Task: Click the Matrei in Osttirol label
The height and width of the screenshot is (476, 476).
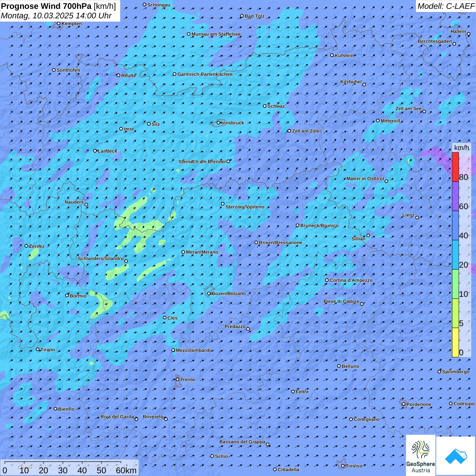Action: pos(365,178)
